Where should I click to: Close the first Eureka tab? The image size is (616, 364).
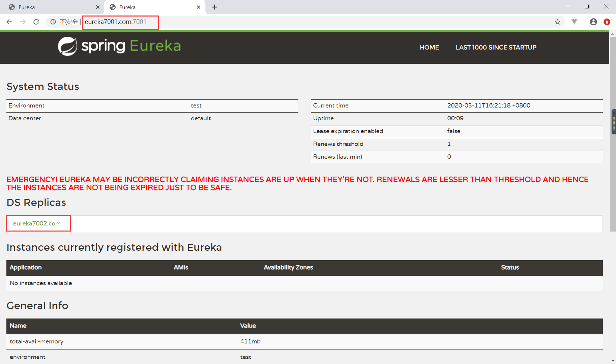click(98, 7)
